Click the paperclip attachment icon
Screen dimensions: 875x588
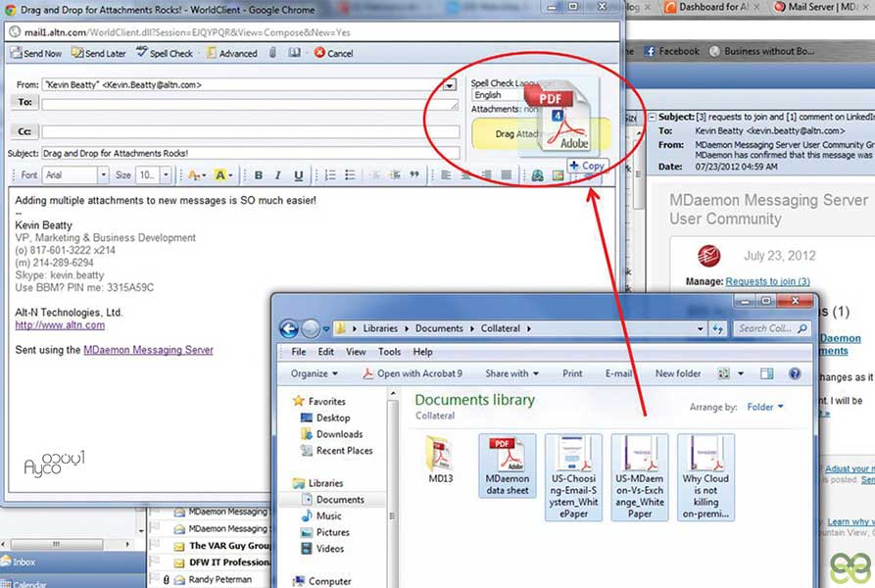click(x=272, y=54)
